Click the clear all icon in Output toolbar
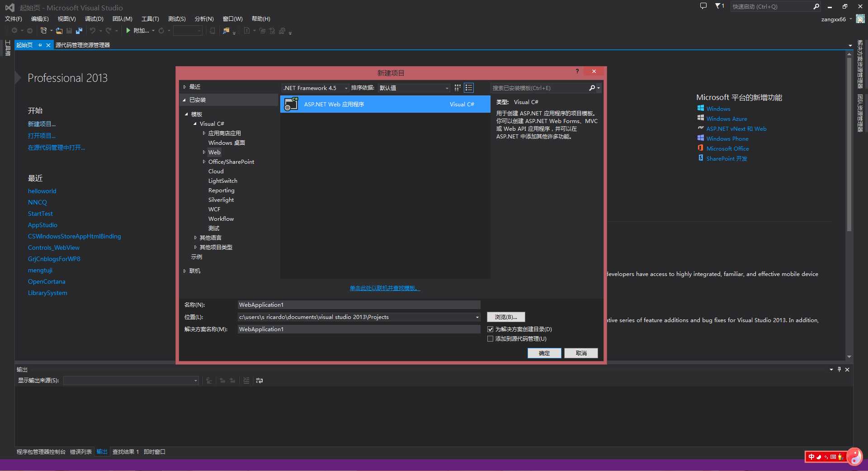Viewport: 868px width, 471px height. click(x=246, y=381)
